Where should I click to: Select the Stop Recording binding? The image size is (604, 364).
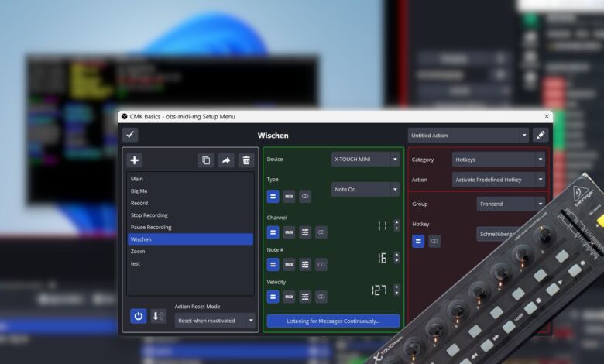pyautogui.click(x=190, y=215)
